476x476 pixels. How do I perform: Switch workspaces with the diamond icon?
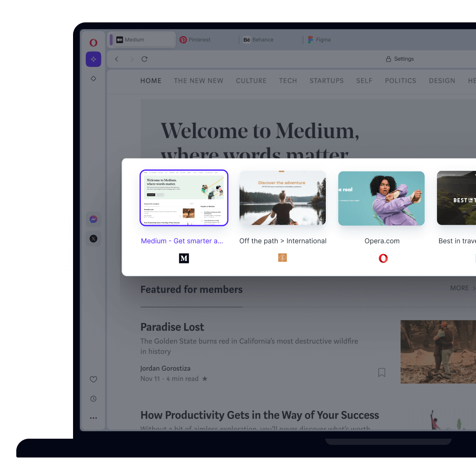point(93,78)
